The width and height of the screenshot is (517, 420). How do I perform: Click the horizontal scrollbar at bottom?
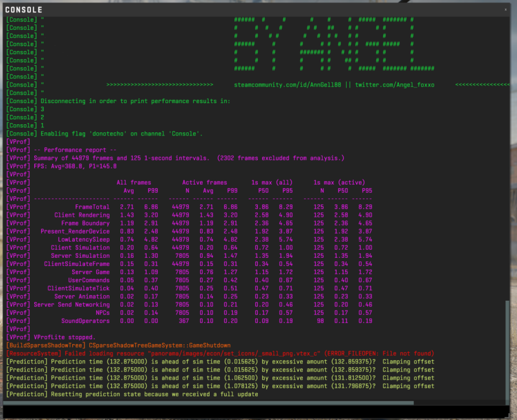pos(208,403)
